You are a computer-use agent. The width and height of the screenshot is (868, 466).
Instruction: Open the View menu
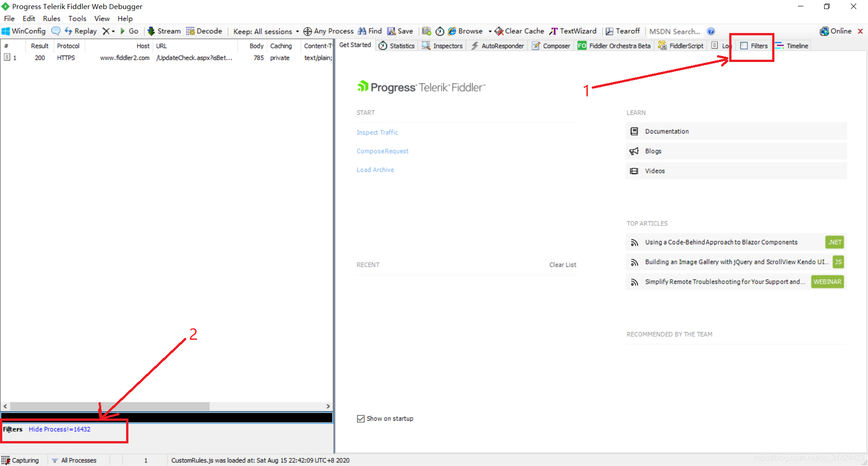click(x=102, y=19)
